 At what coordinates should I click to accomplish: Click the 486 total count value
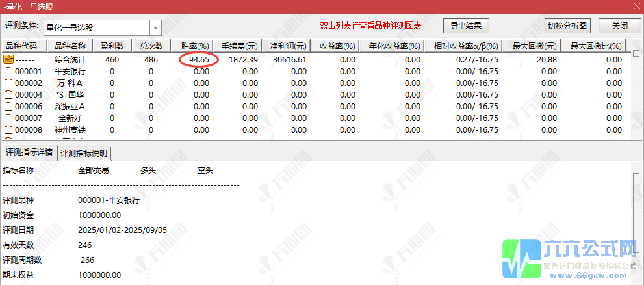[151, 60]
